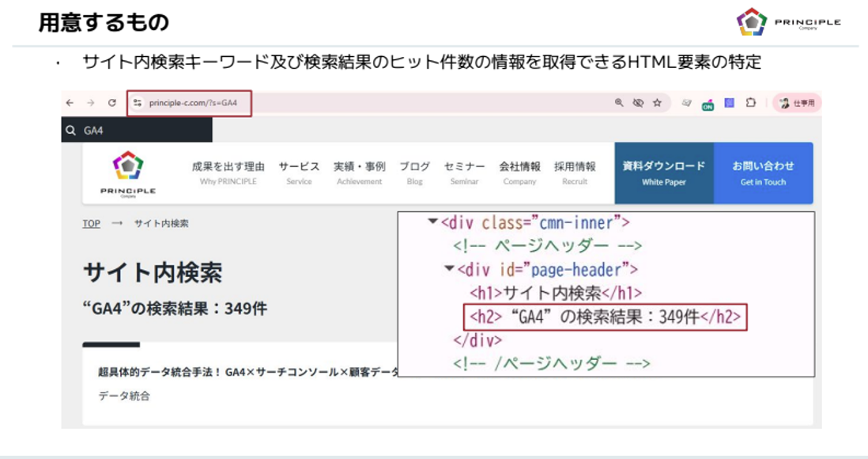Click the green ON extension icon
The width and height of the screenshot is (868, 459).
pos(708,104)
